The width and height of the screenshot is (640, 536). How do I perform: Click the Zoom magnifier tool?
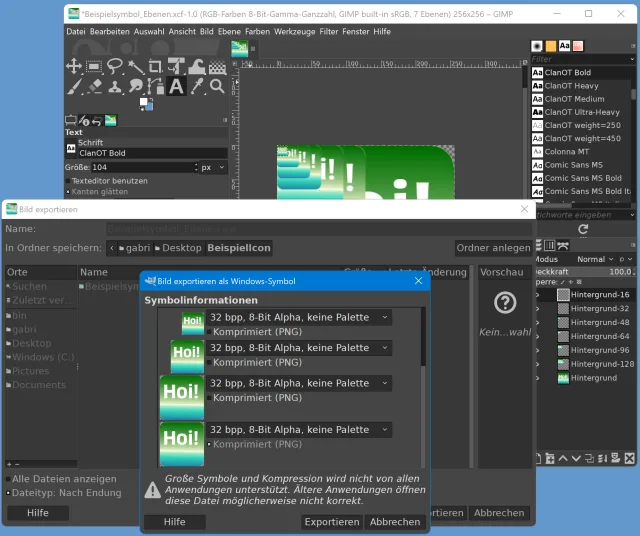tap(216, 86)
